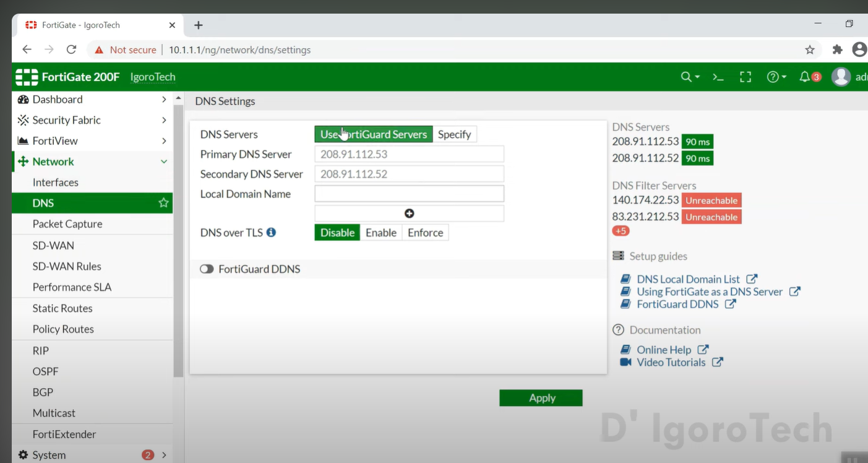Select Specify for DNS Servers

[x=454, y=134]
